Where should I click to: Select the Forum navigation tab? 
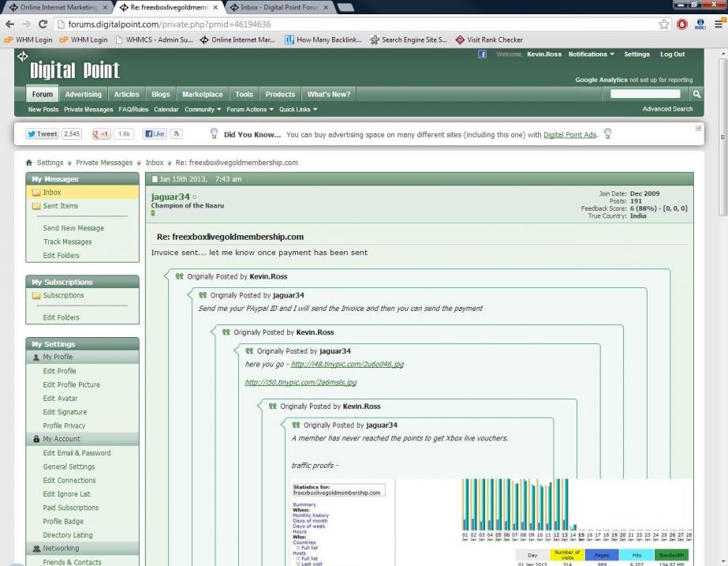[43, 95]
